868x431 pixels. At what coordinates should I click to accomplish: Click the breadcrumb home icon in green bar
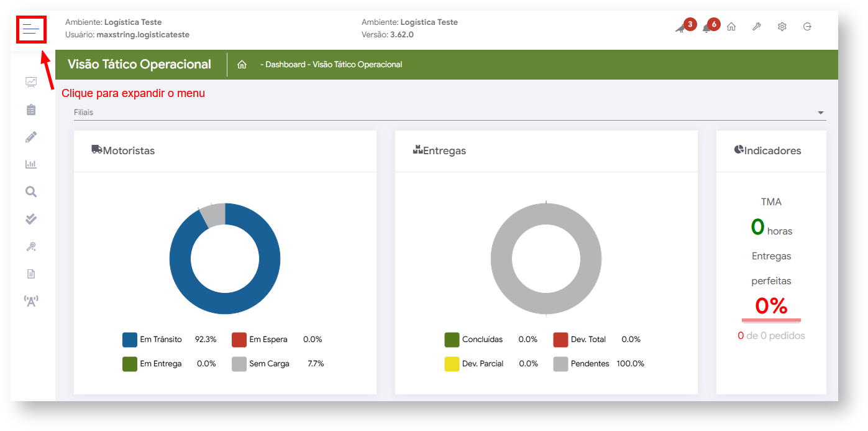coord(242,65)
